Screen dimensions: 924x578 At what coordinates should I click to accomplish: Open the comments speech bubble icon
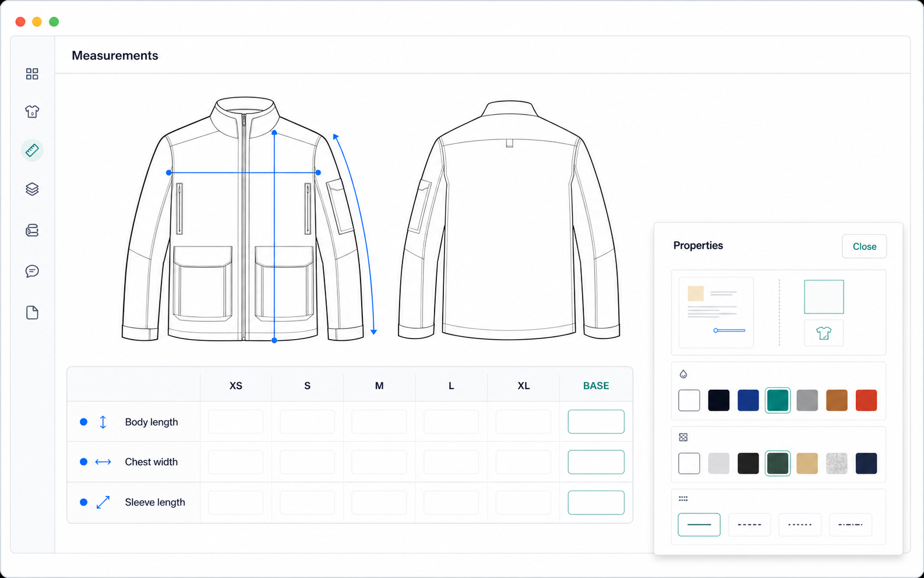click(x=32, y=272)
